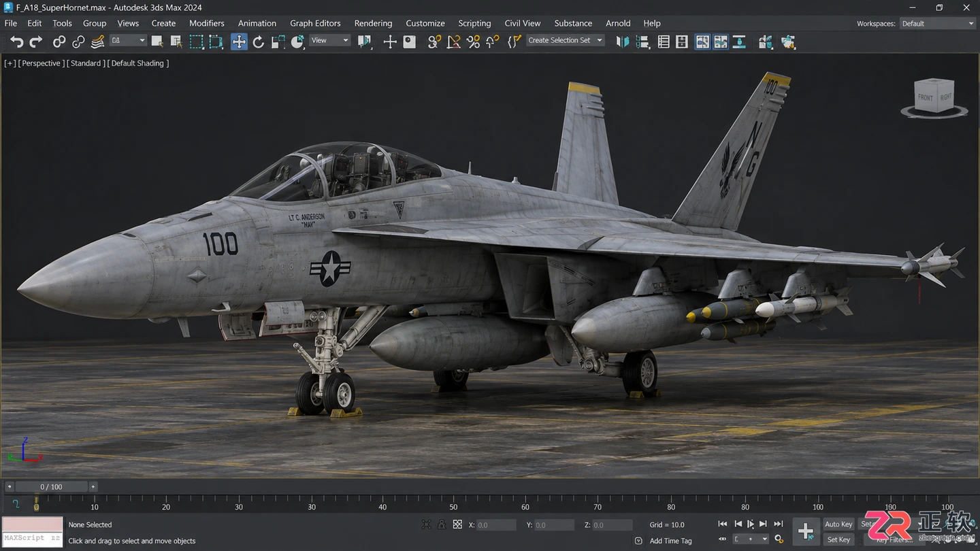Open the Modifiers menu
This screenshot has width=980, height=551.
(x=207, y=23)
